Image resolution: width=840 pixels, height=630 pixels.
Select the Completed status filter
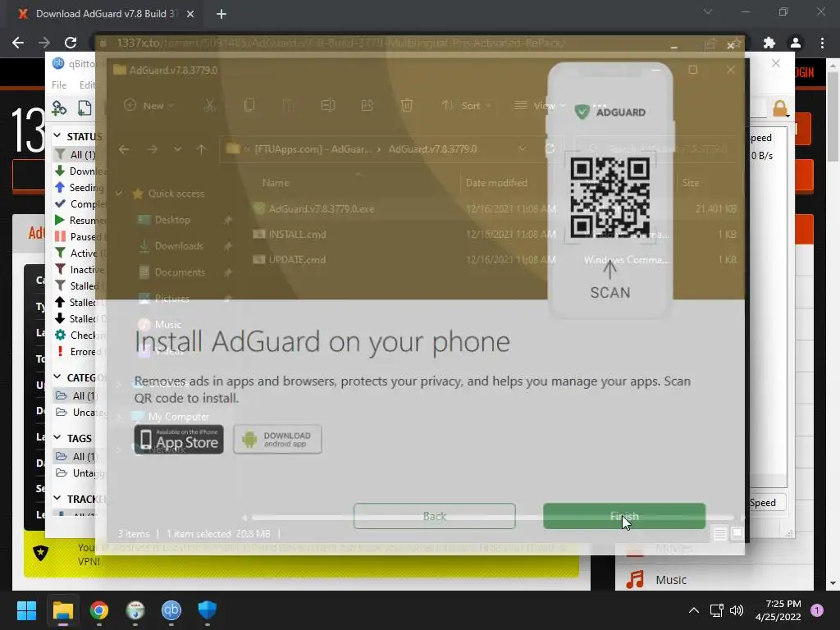[80, 204]
